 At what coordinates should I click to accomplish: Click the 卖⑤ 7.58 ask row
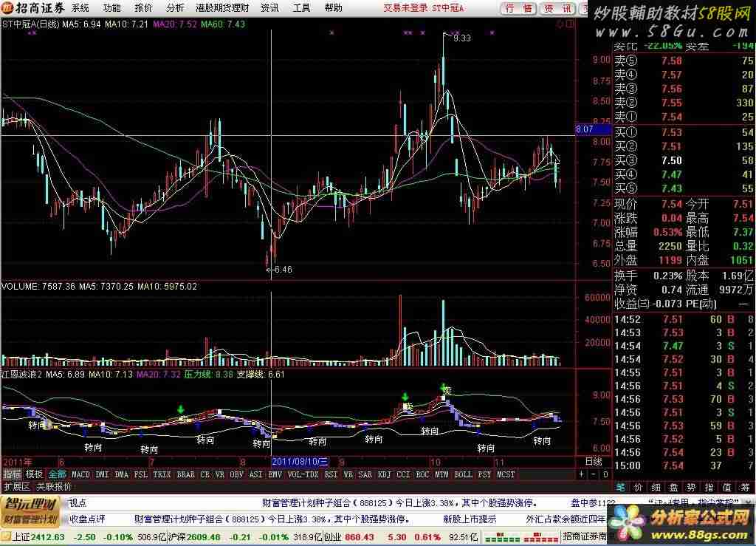pos(684,61)
